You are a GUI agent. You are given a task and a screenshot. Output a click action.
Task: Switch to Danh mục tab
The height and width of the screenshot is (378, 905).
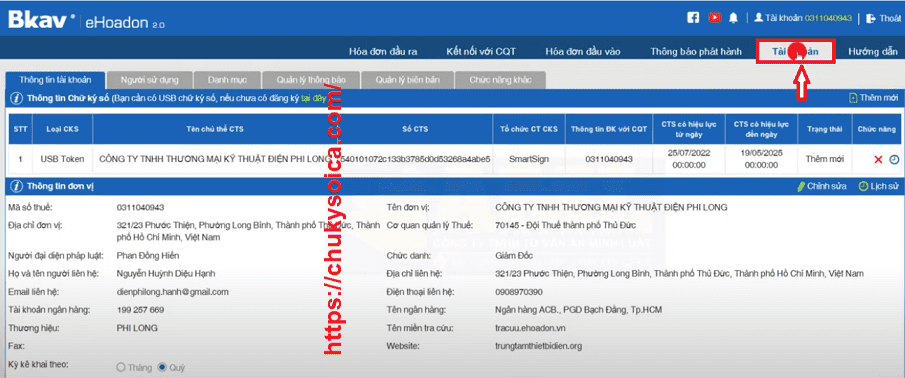(226, 80)
